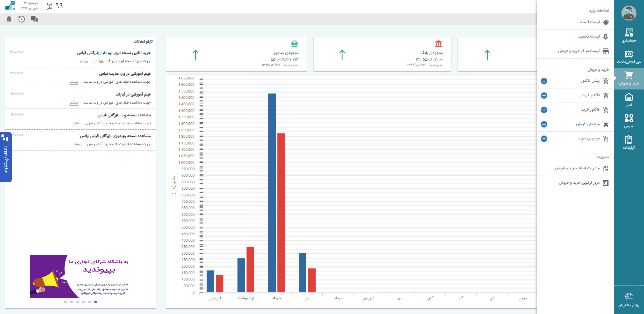Image resolution: width=644 pixels, height=314 pixels.
Task: Click the red خرداد bar in chart
Action: [281, 213]
